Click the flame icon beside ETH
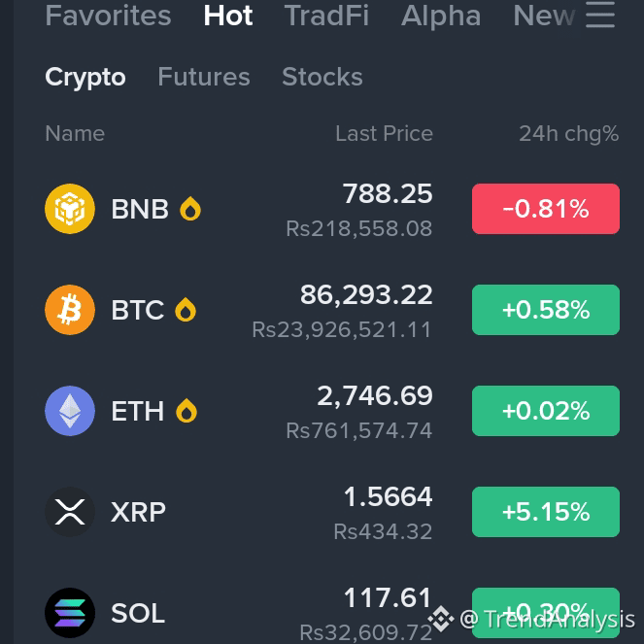Viewport: 644px width, 644px height. click(186, 411)
